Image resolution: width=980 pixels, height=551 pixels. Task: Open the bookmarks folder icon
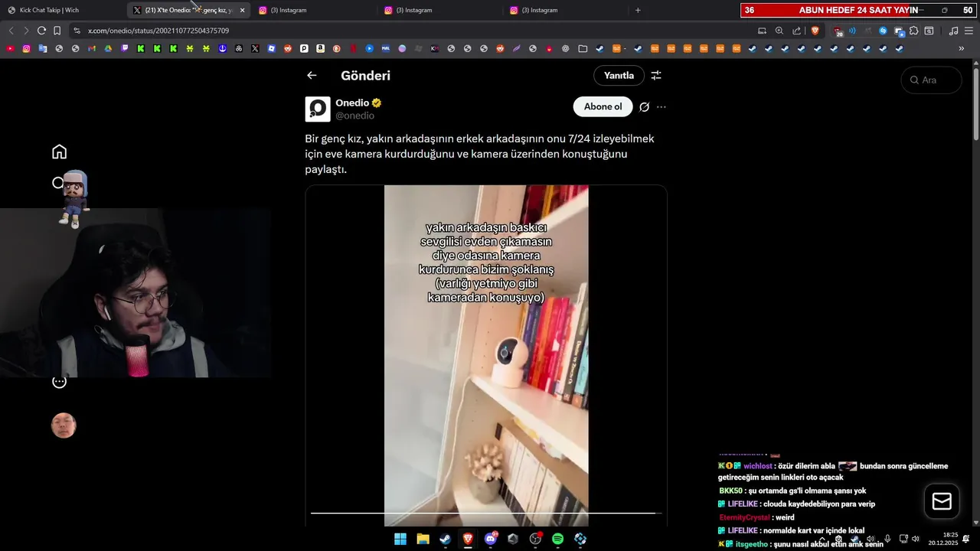[583, 48]
